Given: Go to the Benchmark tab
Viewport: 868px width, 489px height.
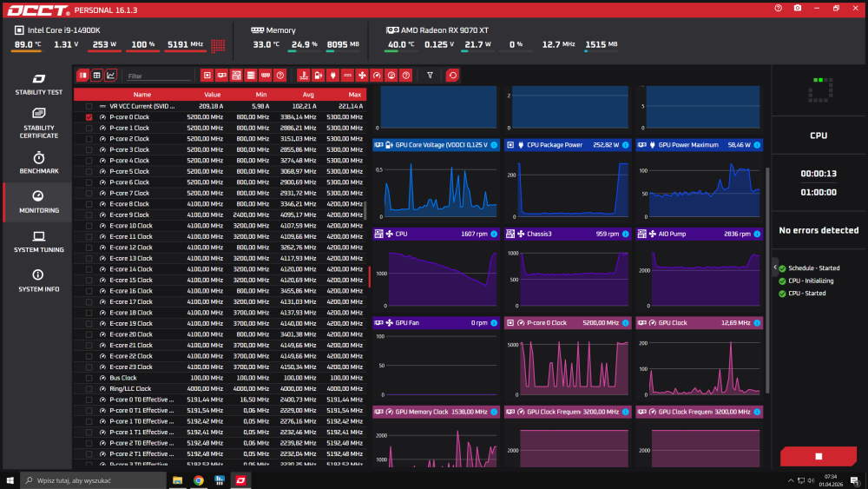Looking at the screenshot, I should [x=38, y=162].
